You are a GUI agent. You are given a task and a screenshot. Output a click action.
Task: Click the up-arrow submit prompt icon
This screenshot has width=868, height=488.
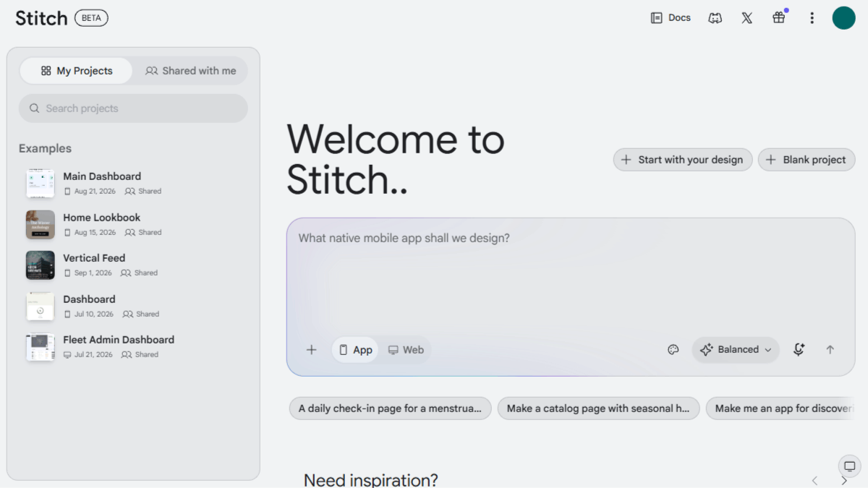[830, 350]
